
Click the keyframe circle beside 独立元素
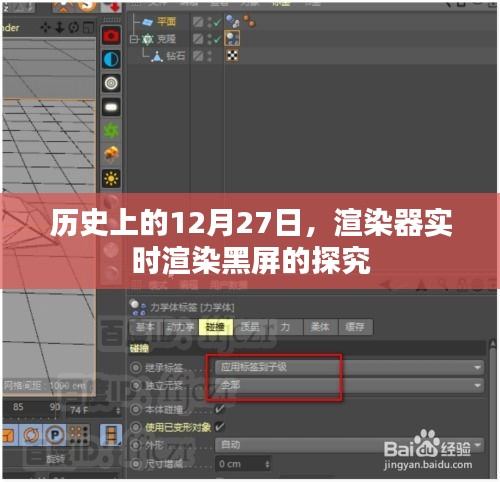(136, 386)
